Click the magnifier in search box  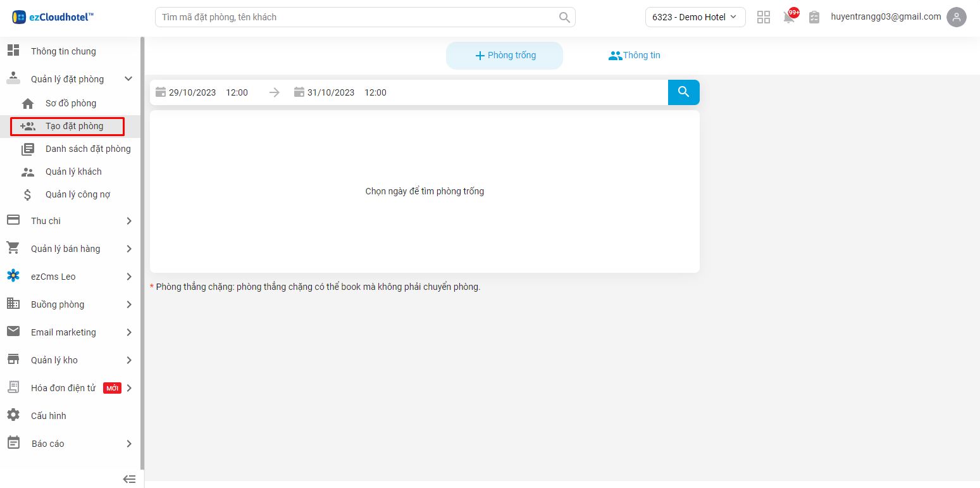click(564, 17)
